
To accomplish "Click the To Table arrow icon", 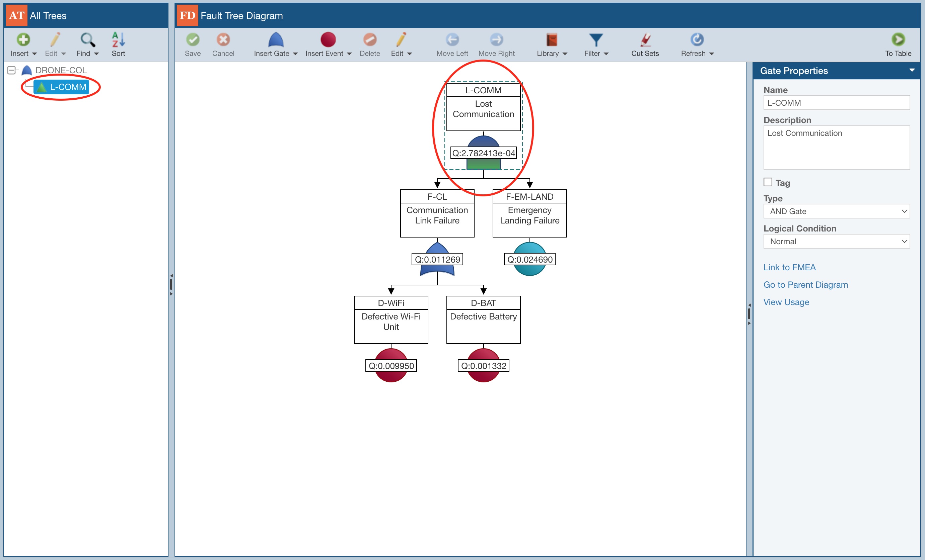I will [898, 40].
